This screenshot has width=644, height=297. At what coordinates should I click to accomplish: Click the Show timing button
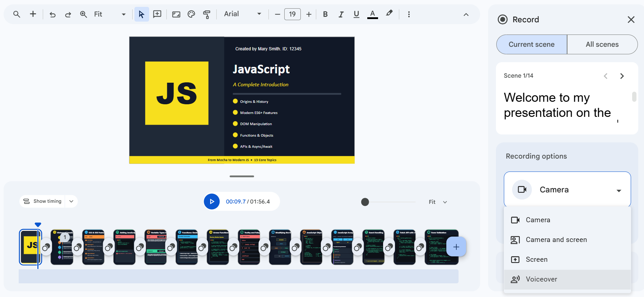[x=42, y=201]
